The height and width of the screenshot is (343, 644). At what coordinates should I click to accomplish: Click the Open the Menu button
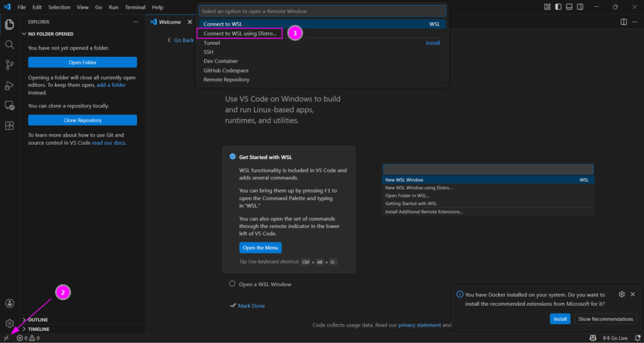260,248
